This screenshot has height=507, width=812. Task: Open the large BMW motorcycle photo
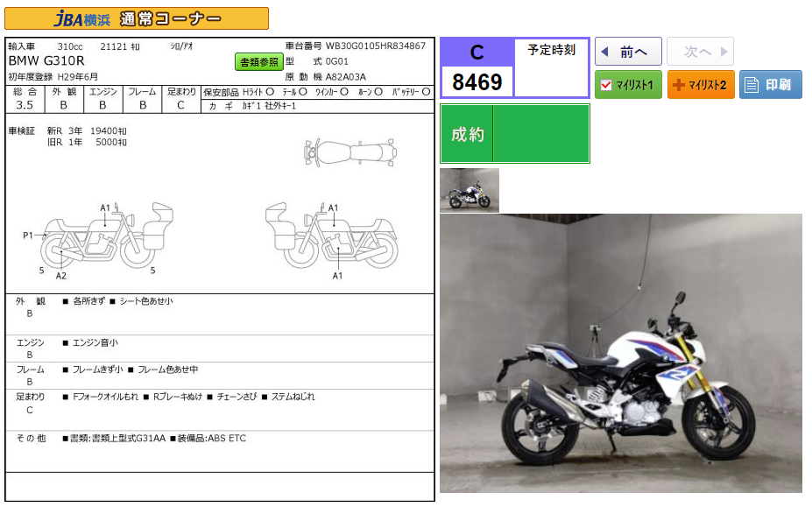coord(620,353)
